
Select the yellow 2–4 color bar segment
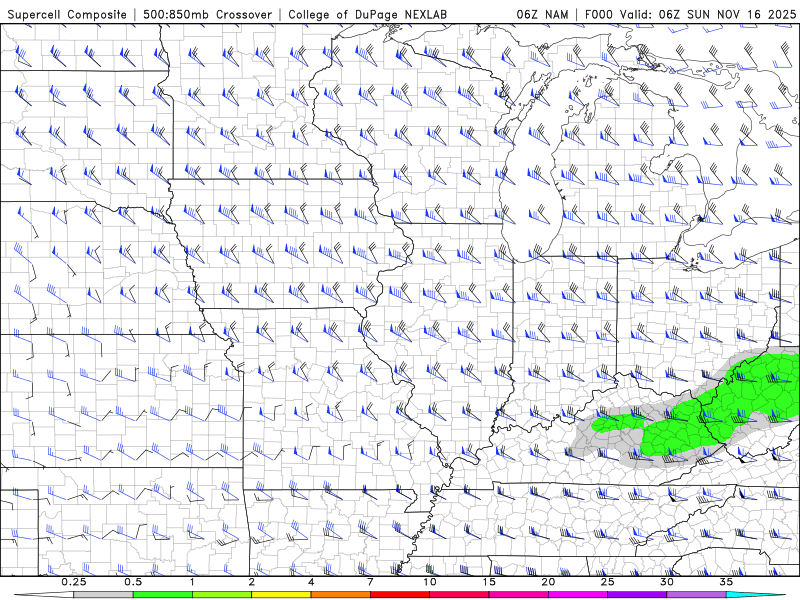(281, 595)
